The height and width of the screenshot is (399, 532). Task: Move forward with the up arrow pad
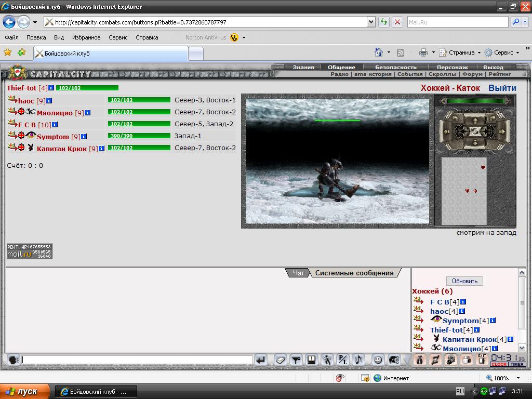(x=475, y=120)
